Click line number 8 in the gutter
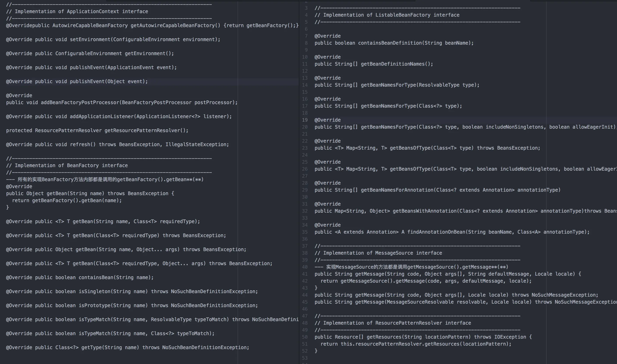The height and width of the screenshot is (364, 617). (x=306, y=43)
